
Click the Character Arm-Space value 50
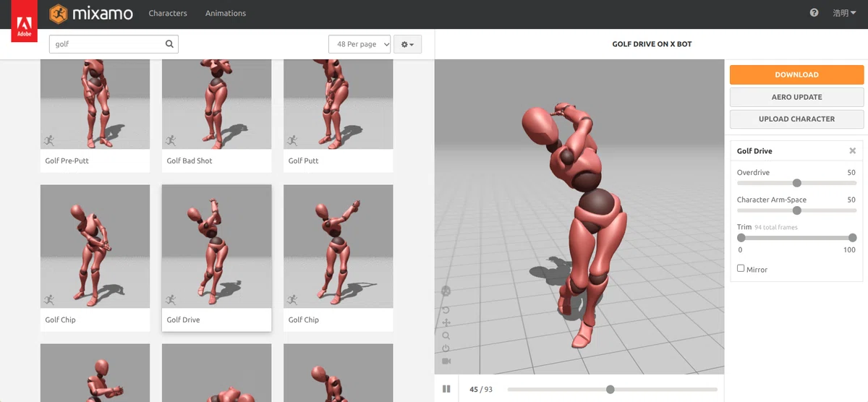[851, 200]
